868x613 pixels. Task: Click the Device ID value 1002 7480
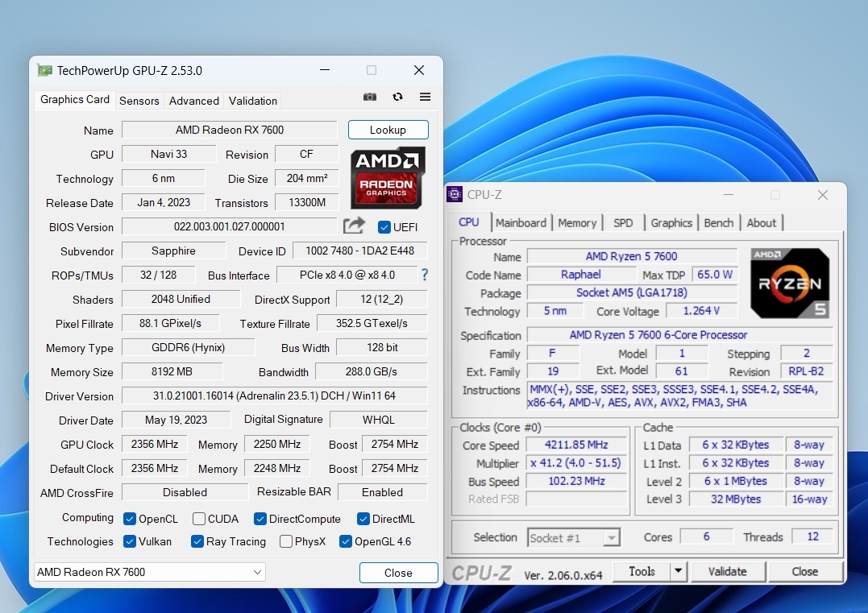click(359, 251)
